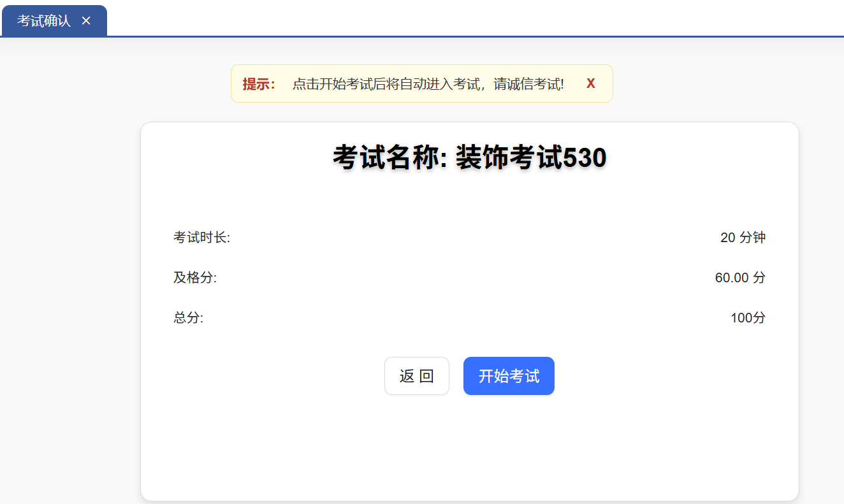Close the 考试确认 tab

coord(86,21)
